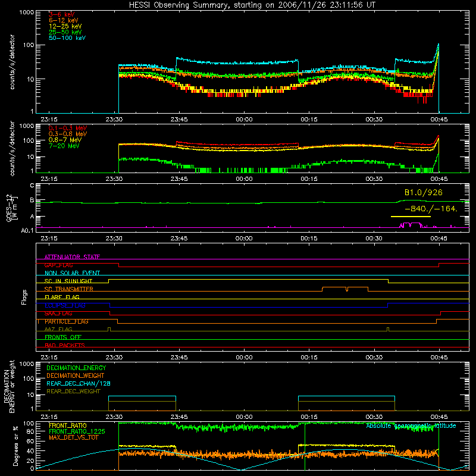The image size is (476, 476).
Task: Click 23:30 tick under the decimation panel
Action: tap(114, 417)
